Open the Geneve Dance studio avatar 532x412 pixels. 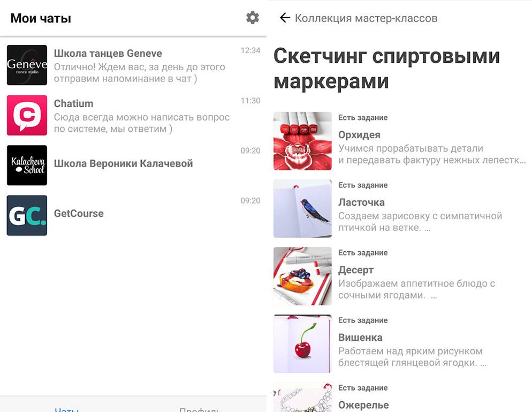pos(27,65)
